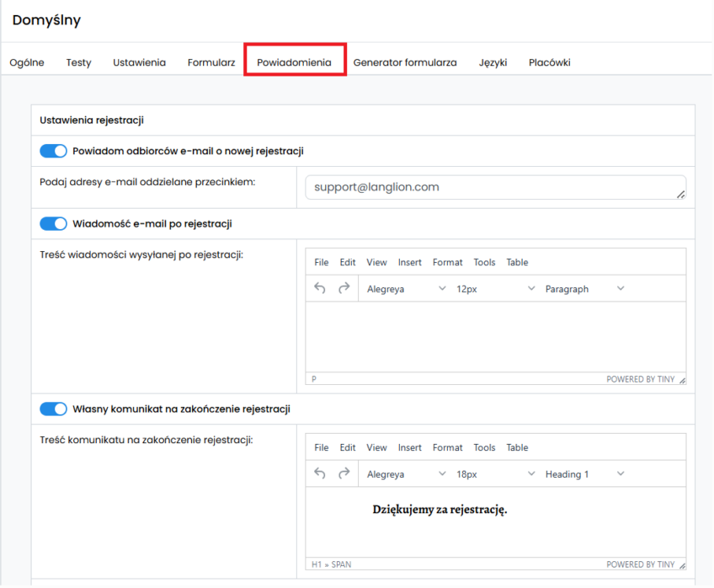Click the 'Powered by Tiny' link in the email editor

(640, 380)
